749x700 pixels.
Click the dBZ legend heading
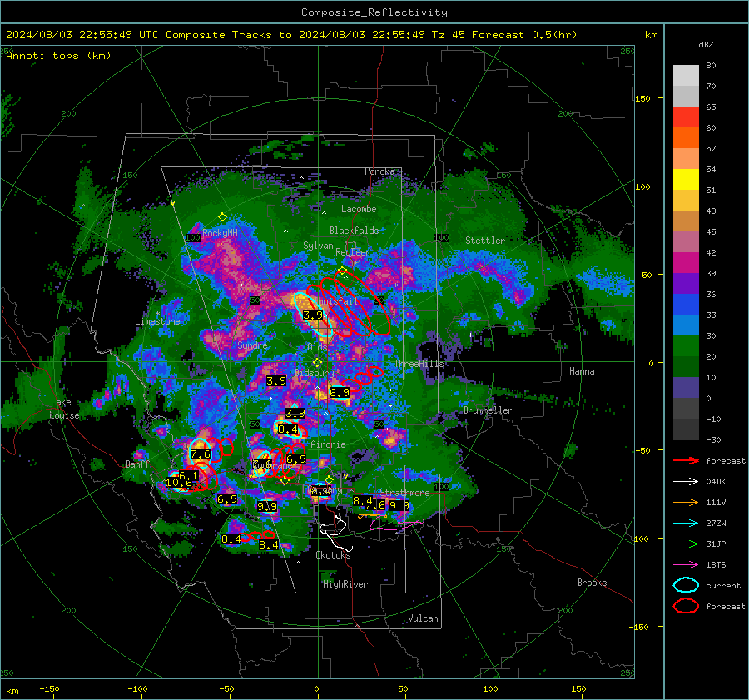[706, 45]
